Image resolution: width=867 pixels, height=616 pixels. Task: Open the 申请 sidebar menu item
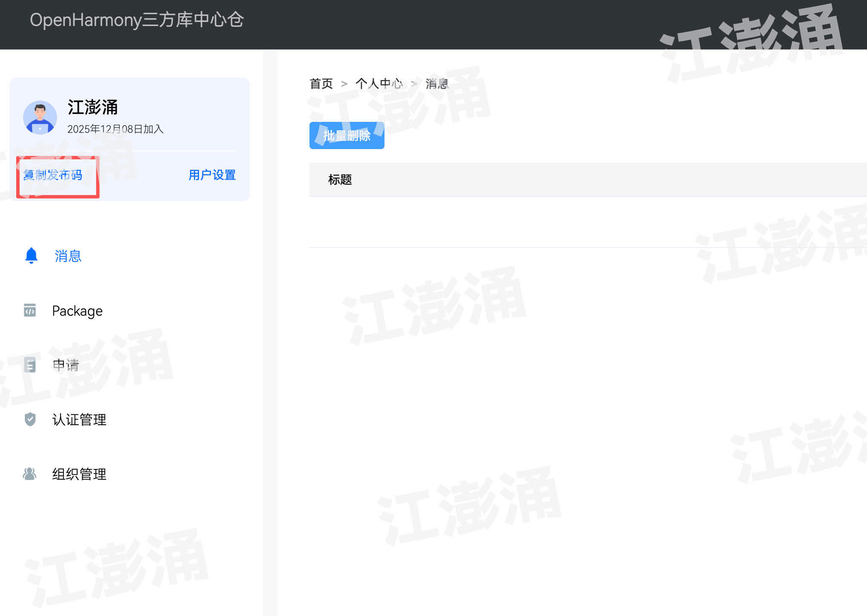(x=66, y=365)
